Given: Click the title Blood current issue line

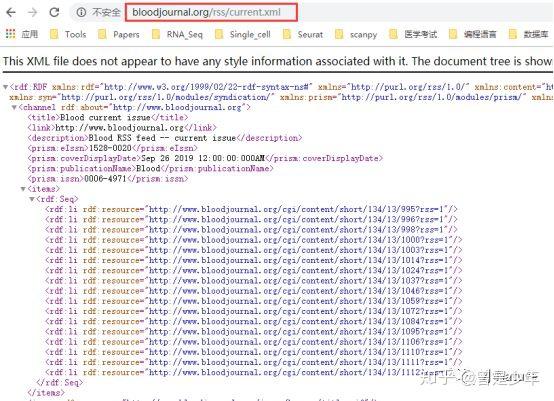Looking at the screenshot, I should 108,117.
